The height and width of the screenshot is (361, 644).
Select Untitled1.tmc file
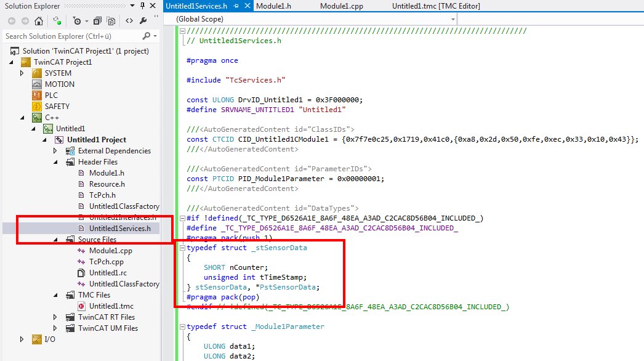pos(111,306)
